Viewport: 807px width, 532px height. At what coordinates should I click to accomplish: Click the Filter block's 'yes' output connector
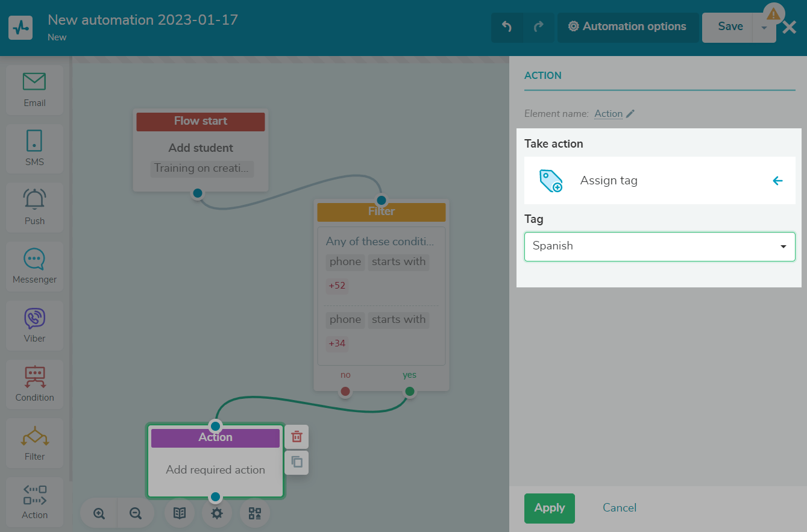[410, 392]
